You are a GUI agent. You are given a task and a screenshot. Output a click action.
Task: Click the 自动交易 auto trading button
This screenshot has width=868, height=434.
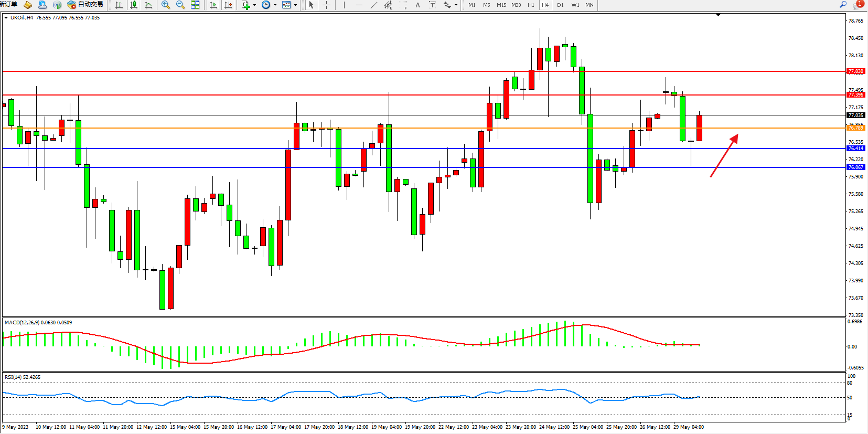(85, 5)
